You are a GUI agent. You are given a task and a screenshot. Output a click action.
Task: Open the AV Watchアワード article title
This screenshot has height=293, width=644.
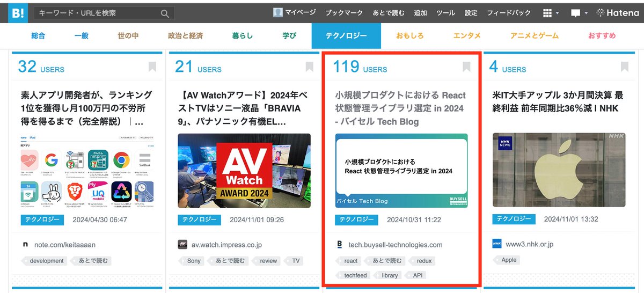(243, 108)
